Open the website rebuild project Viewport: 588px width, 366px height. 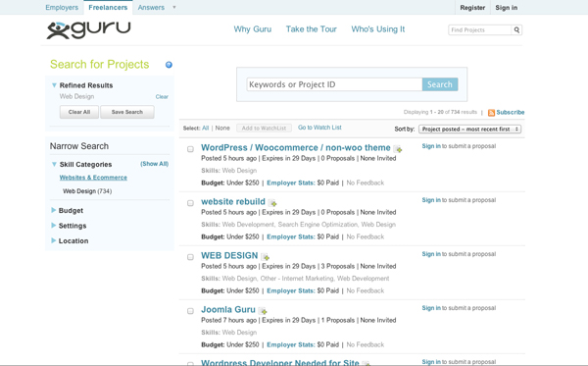click(233, 202)
